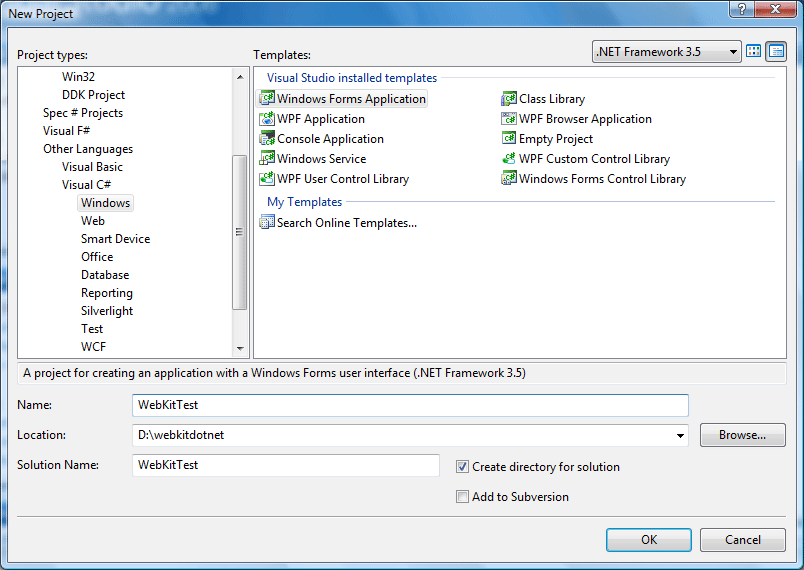Open the Location path dropdown arrow

coord(681,436)
